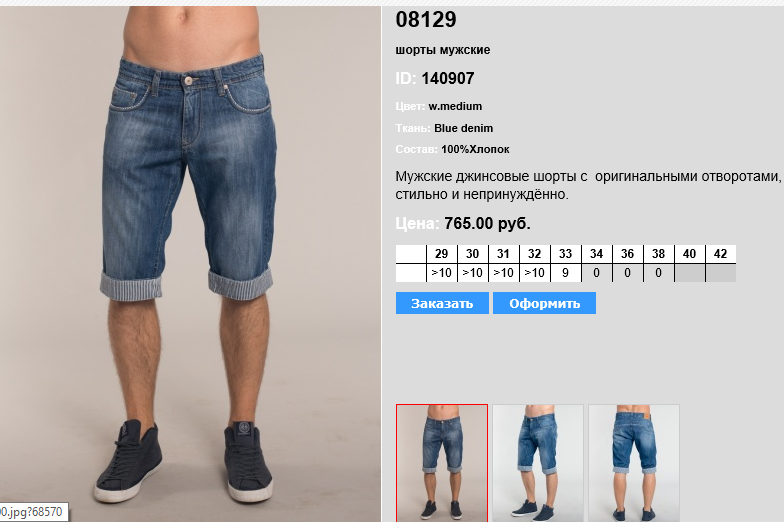Select size 32 column header

[x=534, y=254]
